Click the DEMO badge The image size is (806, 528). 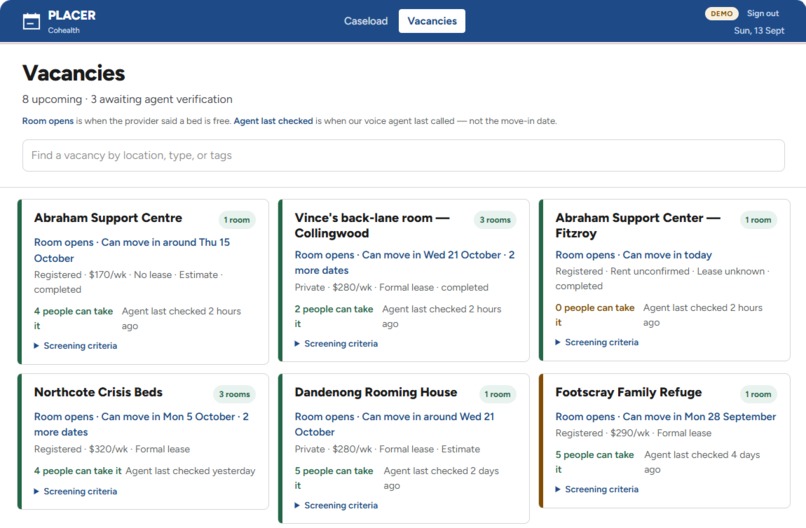[721, 14]
